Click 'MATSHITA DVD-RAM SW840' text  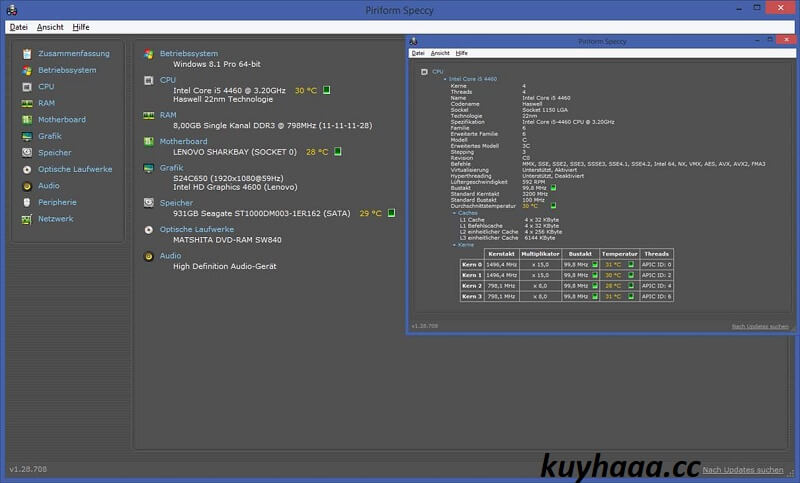227,240
